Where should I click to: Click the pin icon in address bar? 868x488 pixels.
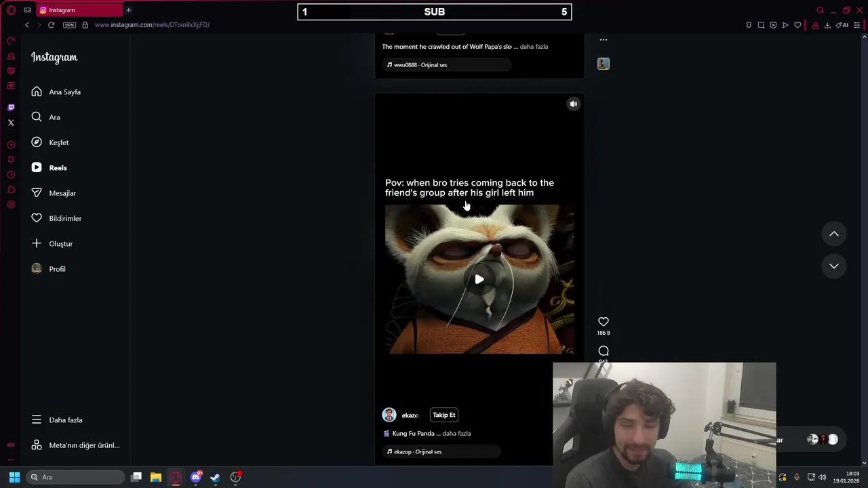pos(749,25)
